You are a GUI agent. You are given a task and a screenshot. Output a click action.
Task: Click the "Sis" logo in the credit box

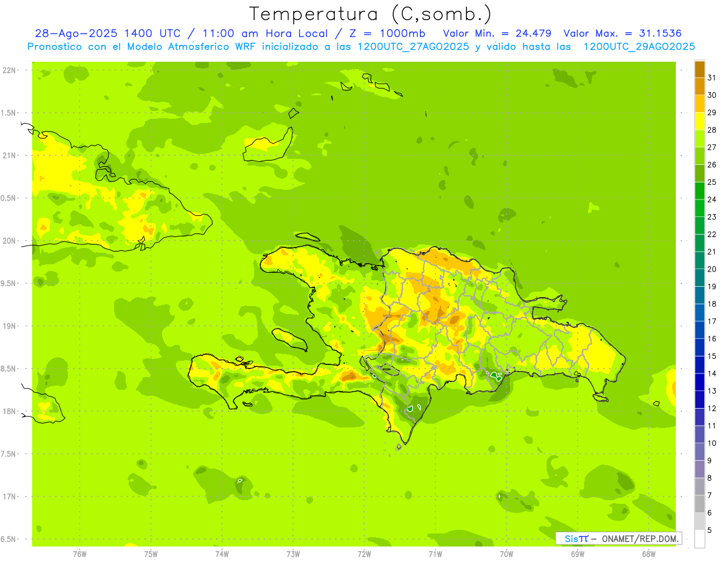pyautogui.click(x=571, y=538)
